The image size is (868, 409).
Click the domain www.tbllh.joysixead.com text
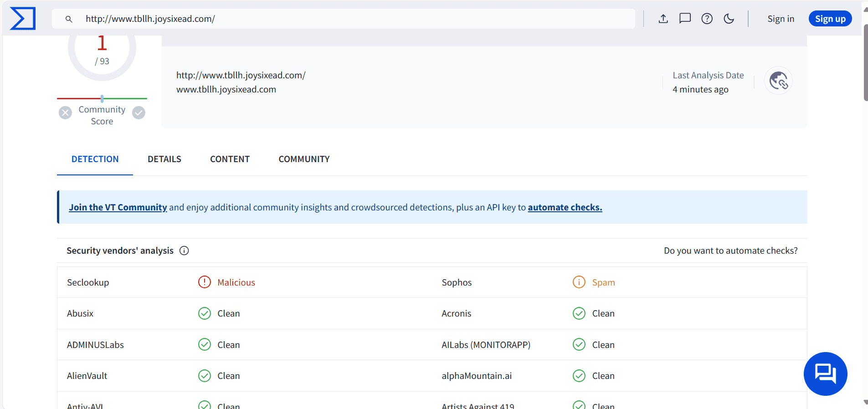click(x=226, y=89)
